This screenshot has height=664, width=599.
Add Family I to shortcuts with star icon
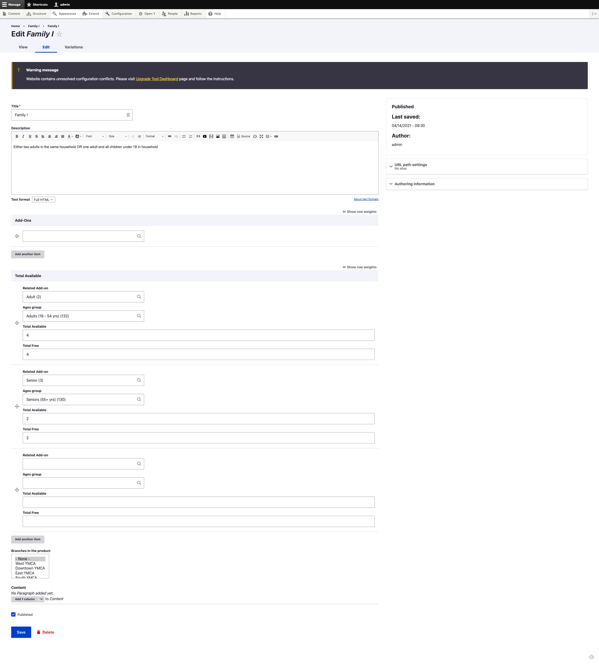(x=59, y=34)
